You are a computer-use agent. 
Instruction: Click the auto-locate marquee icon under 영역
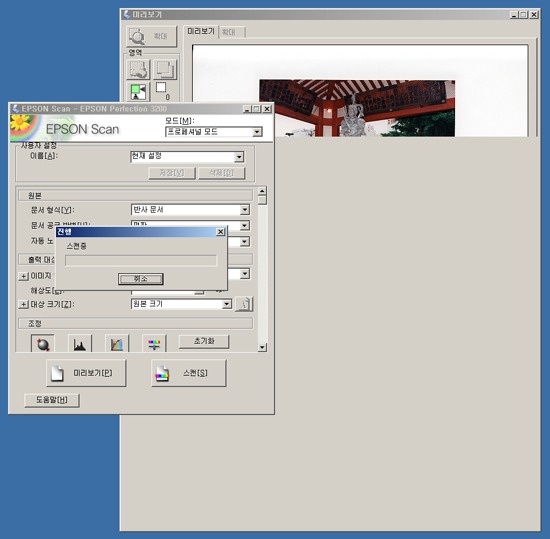138,69
